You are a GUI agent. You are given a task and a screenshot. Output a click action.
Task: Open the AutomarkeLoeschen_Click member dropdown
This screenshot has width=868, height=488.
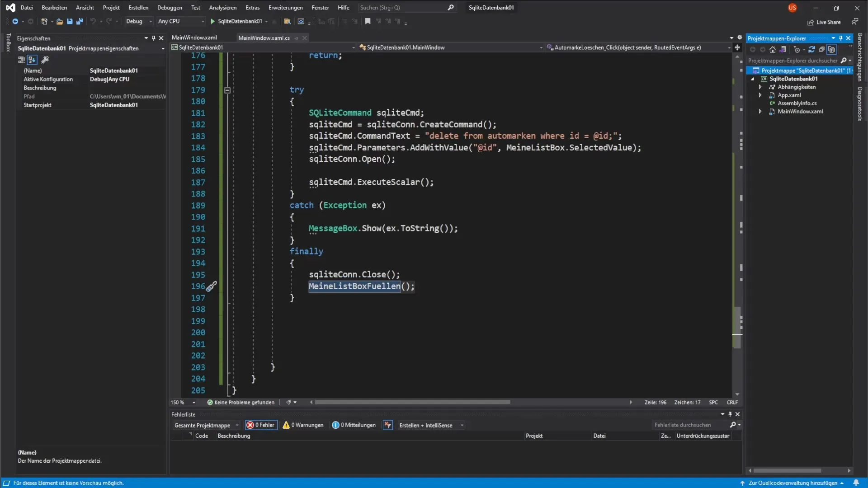coord(639,47)
